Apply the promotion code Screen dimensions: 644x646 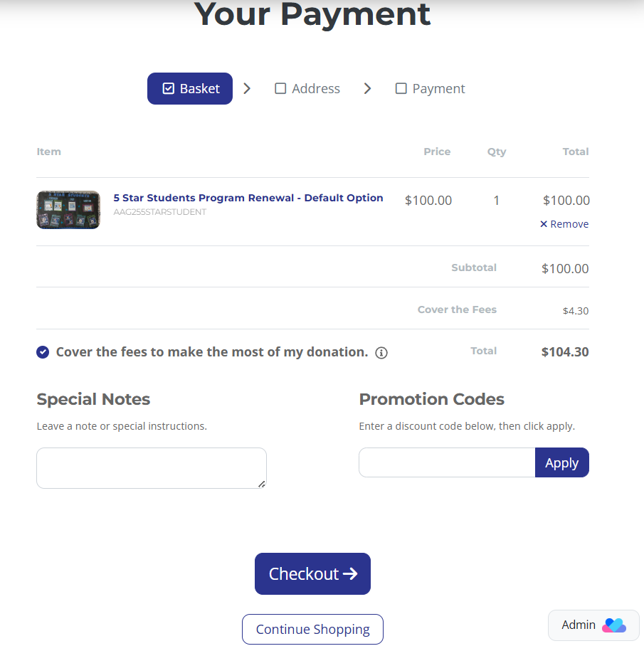click(x=561, y=463)
